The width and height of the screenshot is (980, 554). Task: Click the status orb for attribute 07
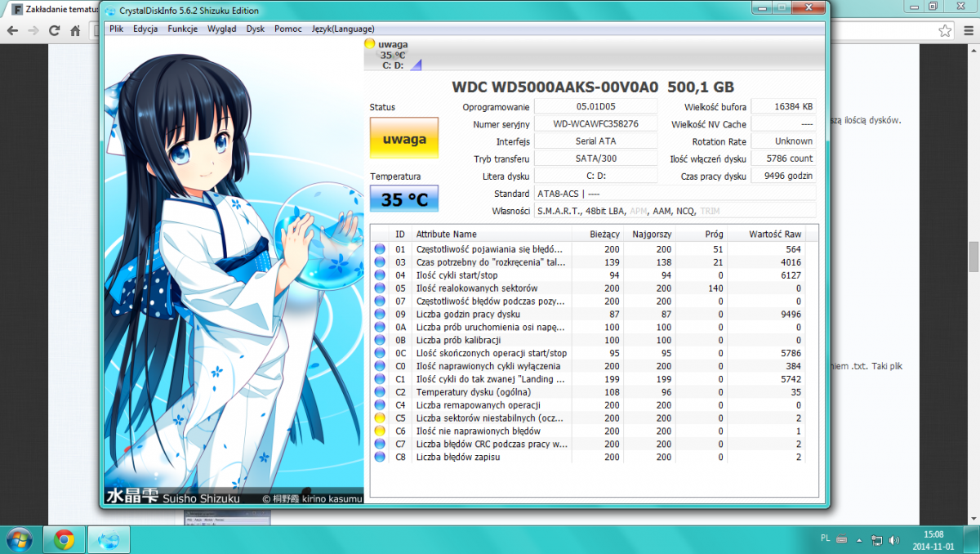tap(380, 301)
